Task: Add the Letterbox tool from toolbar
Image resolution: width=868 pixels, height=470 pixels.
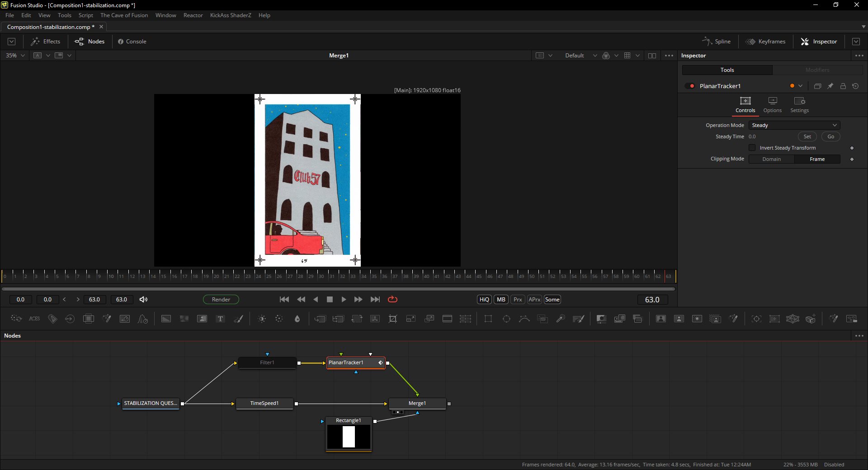Action: tap(447, 319)
